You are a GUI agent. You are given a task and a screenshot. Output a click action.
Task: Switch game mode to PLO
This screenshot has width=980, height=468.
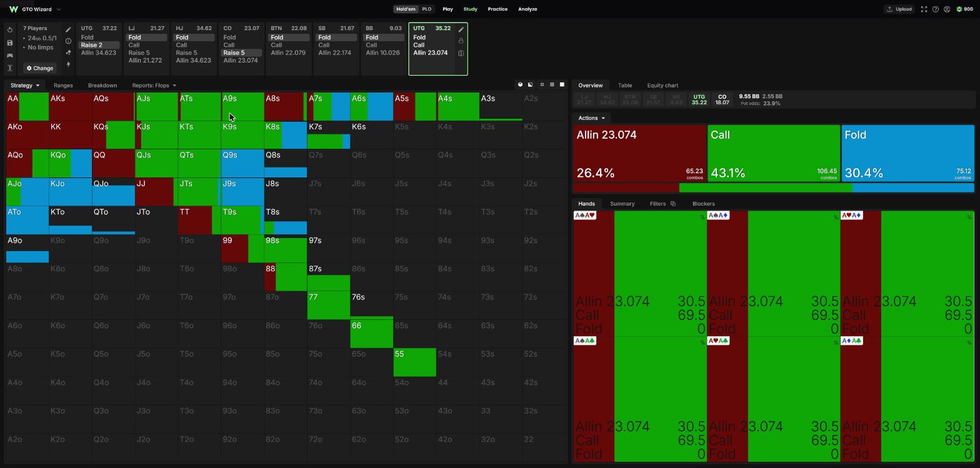click(x=426, y=9)
